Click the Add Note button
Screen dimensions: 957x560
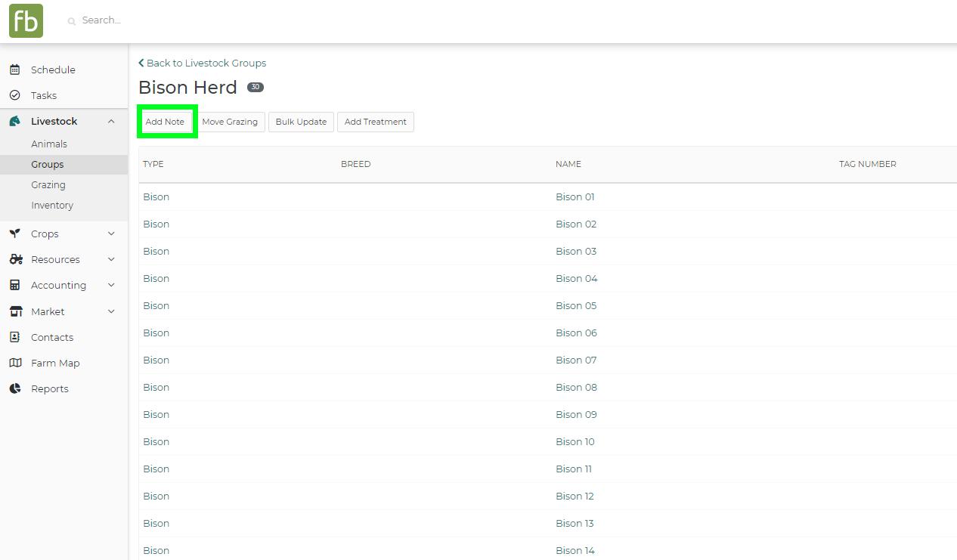click(x=165, y=122)
